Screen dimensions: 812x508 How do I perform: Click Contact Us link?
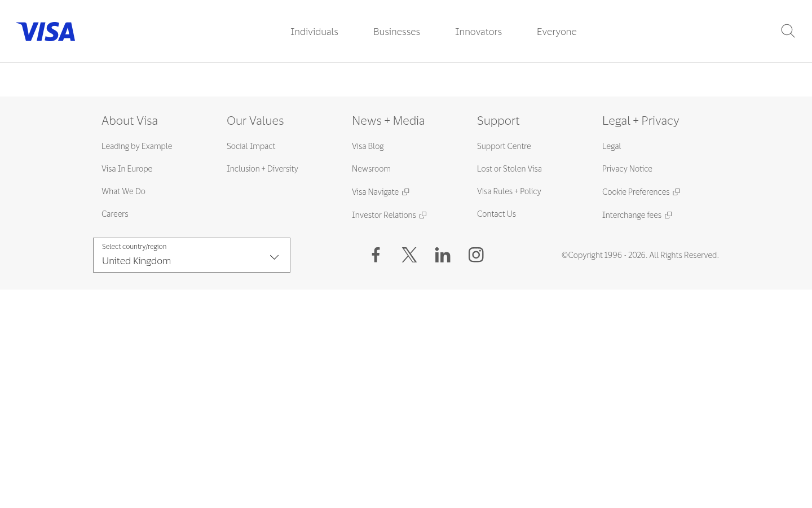pyautogui.click(x=496, y=214)
